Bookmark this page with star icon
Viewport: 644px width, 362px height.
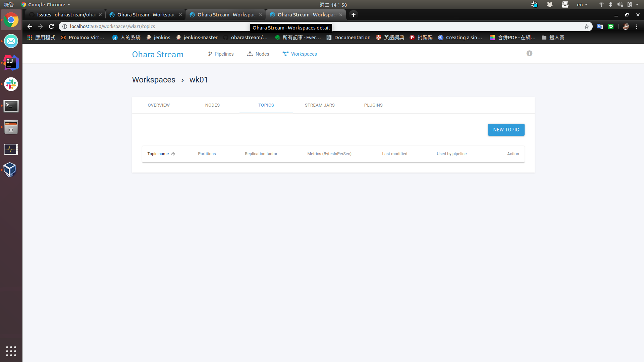coord(587,26)
